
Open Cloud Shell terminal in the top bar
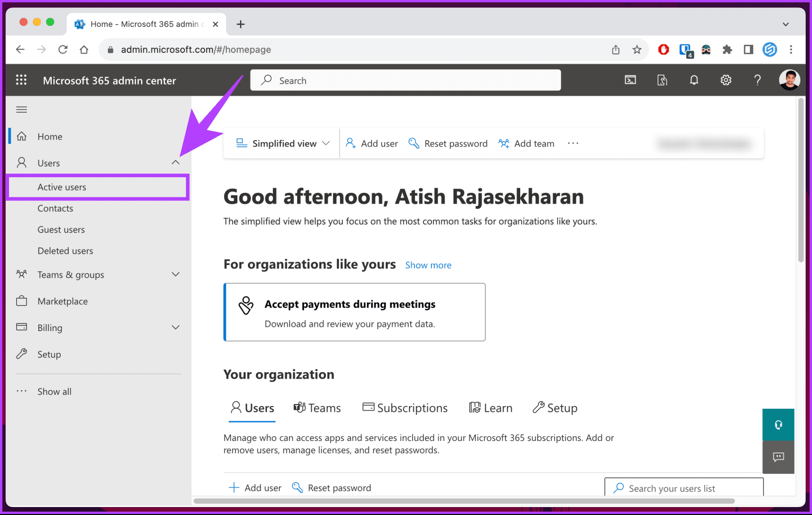(630, 80)
